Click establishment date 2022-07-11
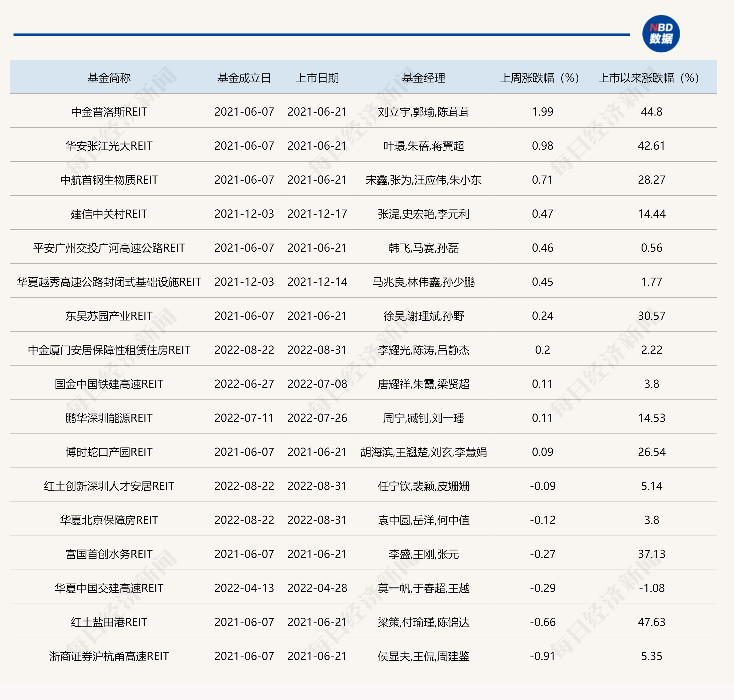The width and height of the screenshot is (734, 700). tap(244, 418)
